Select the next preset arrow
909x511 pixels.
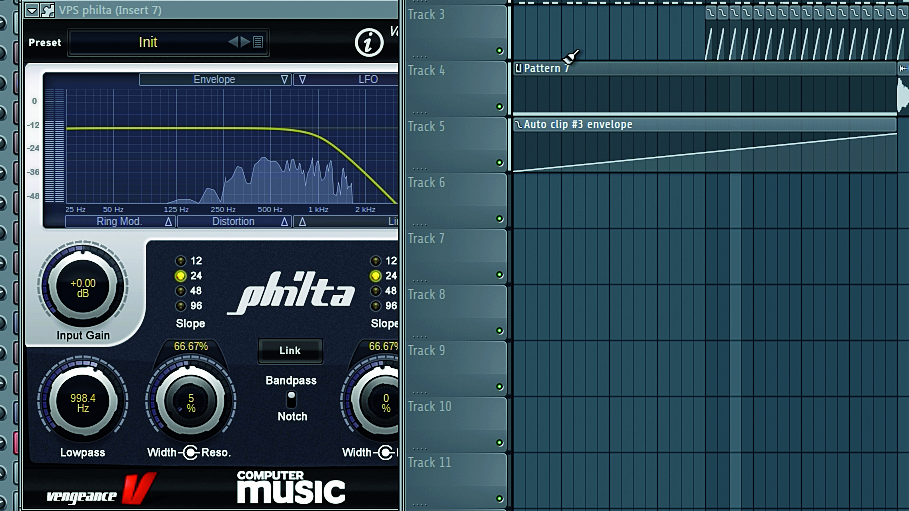(x=245, y=42)
